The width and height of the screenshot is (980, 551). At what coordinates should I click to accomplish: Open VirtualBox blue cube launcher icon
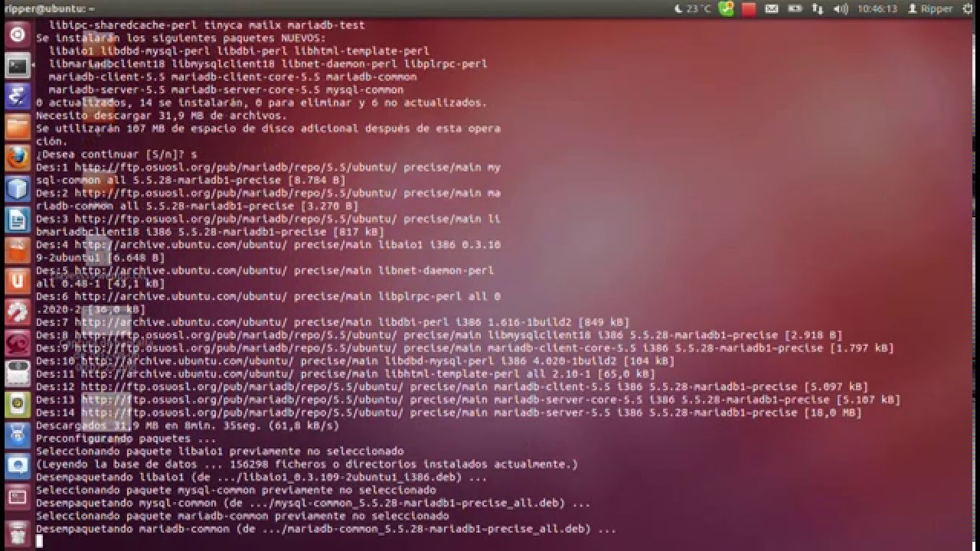click(x=18, y=188)
